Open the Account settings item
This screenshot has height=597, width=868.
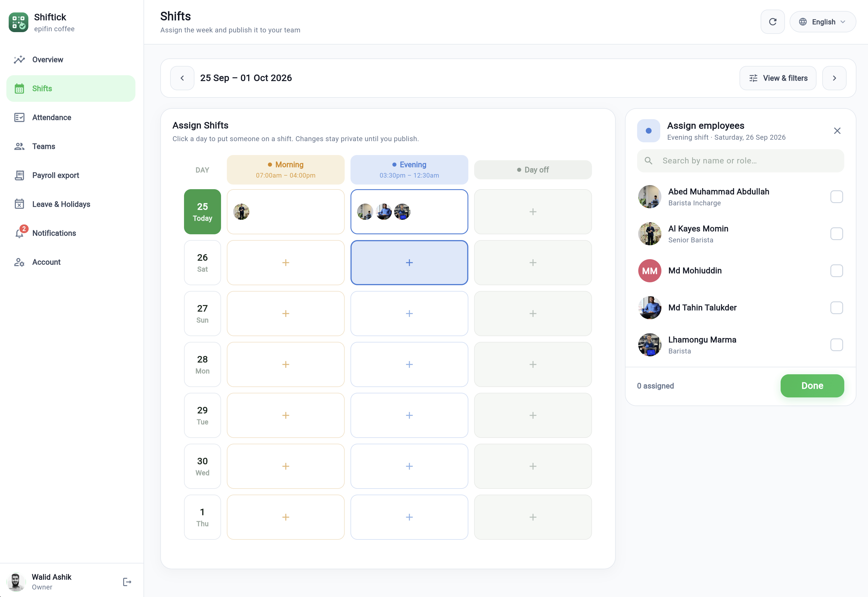(71, 262)
